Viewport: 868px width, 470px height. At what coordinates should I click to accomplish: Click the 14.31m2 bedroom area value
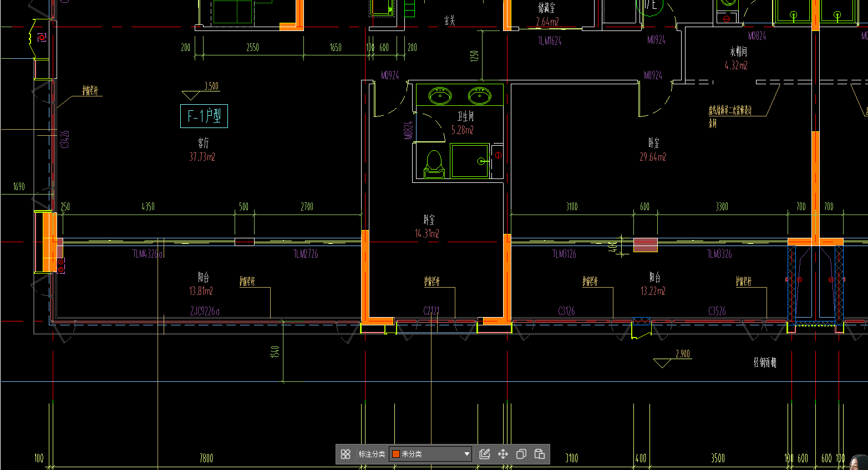(x=427, y=233)
